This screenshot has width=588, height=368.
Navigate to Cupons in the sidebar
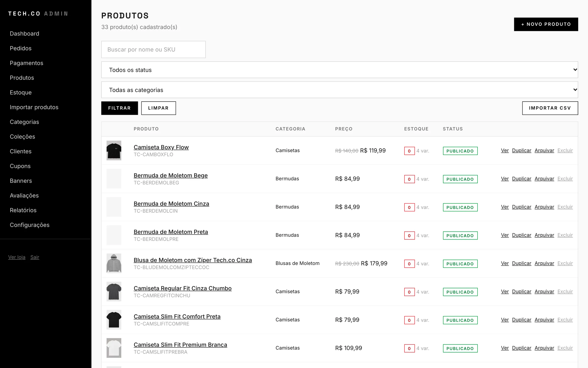pos(20,166)
